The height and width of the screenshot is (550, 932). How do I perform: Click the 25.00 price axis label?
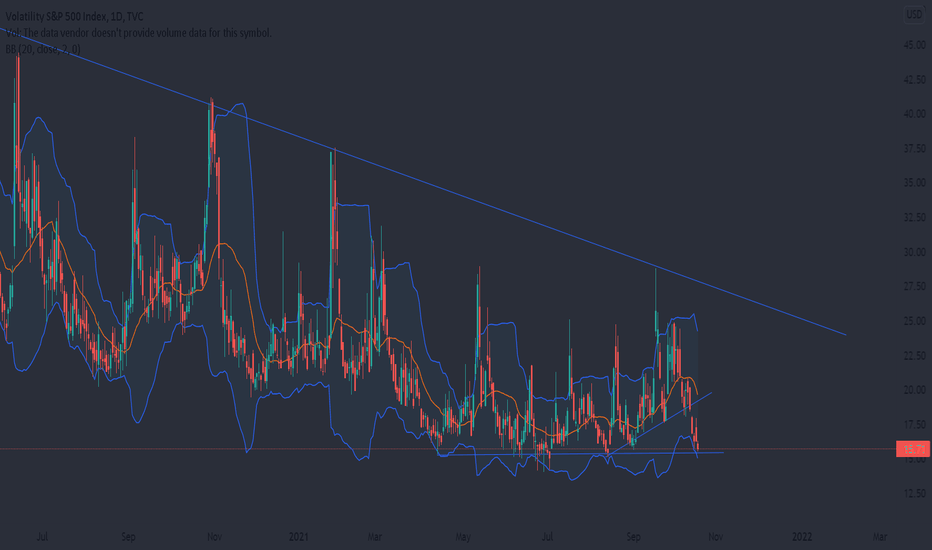914,321
